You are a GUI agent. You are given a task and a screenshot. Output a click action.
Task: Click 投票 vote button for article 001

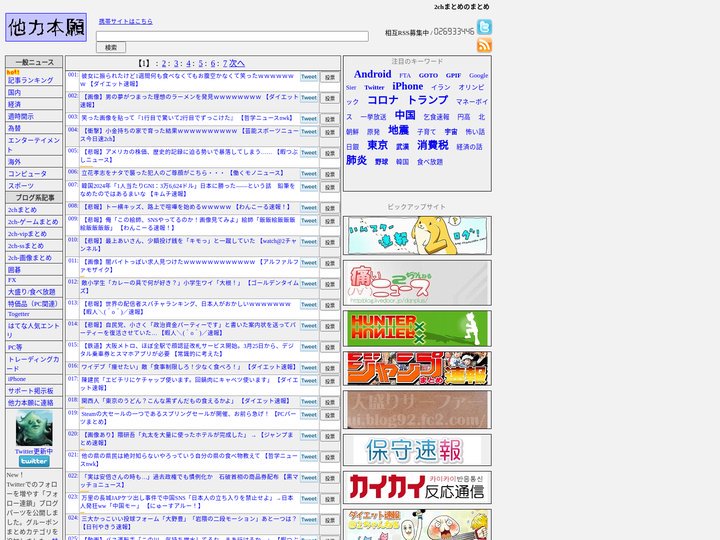(x=330, y=77)
